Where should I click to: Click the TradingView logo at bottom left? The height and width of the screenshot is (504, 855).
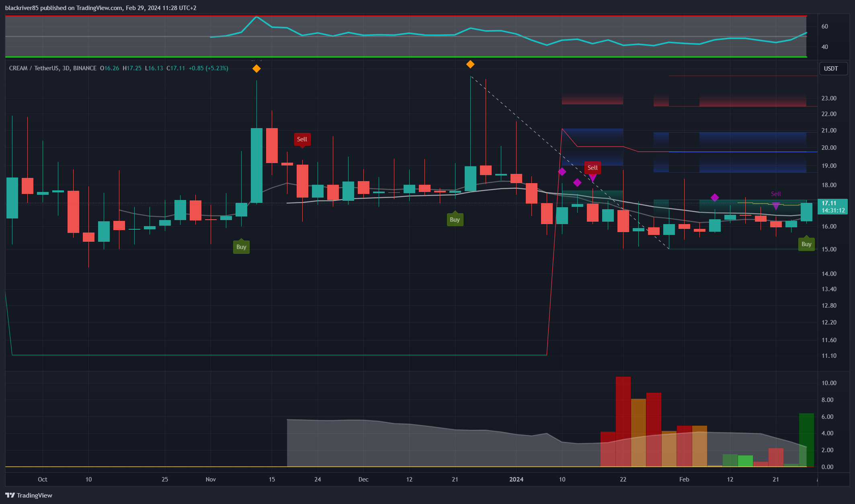pos(29,495)
